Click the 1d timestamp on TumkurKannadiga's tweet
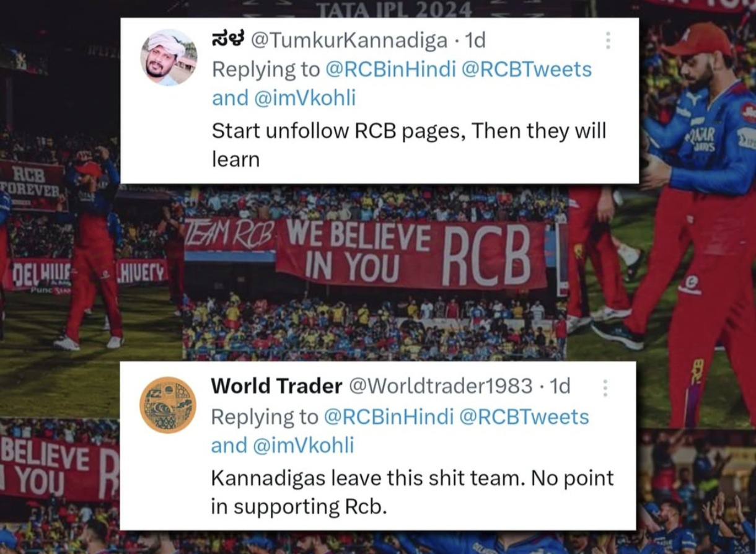Screen dimensions: 756x554 (475, 41)
